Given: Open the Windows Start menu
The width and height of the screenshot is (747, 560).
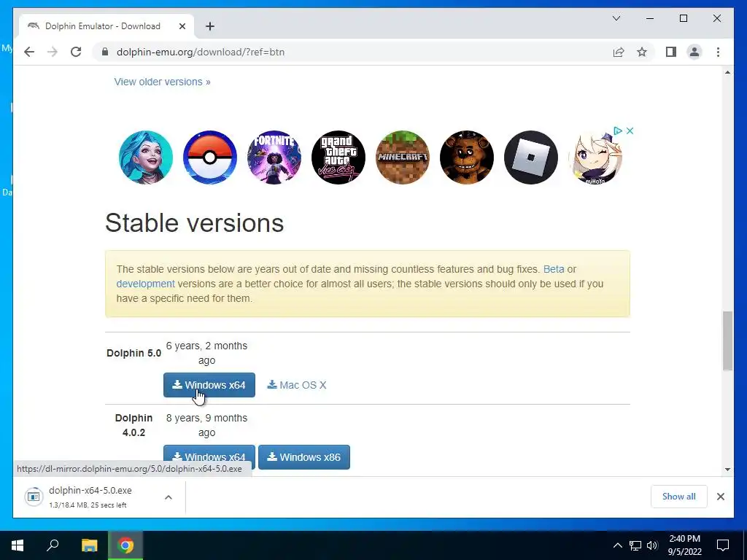Looking at the screenshot, I should point(18,545).
